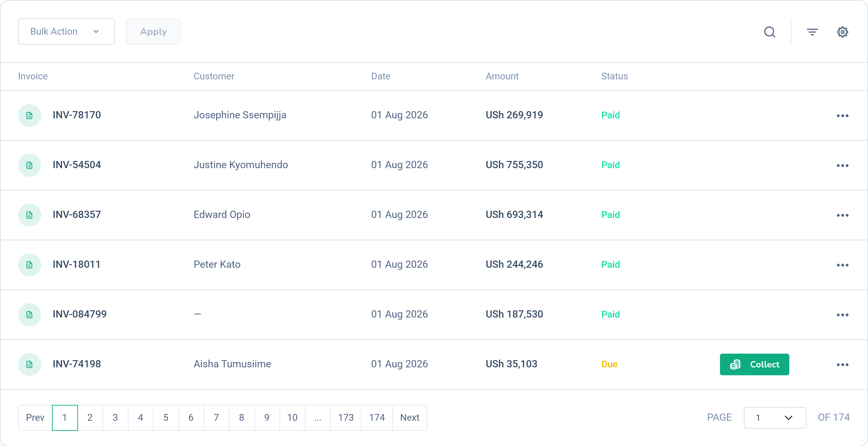Jump to page 2

[x=90, y=418]
